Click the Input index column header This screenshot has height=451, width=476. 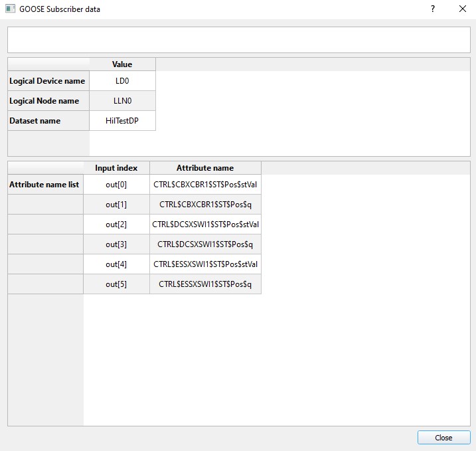pos(116,168)
